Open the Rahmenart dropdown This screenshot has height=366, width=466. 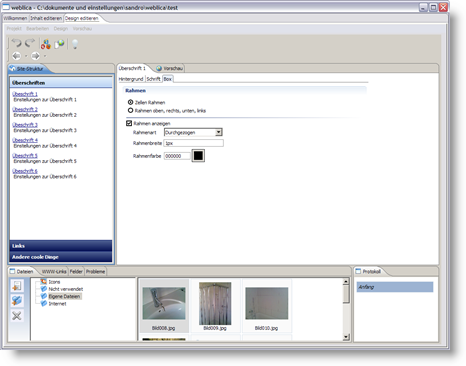218,132
